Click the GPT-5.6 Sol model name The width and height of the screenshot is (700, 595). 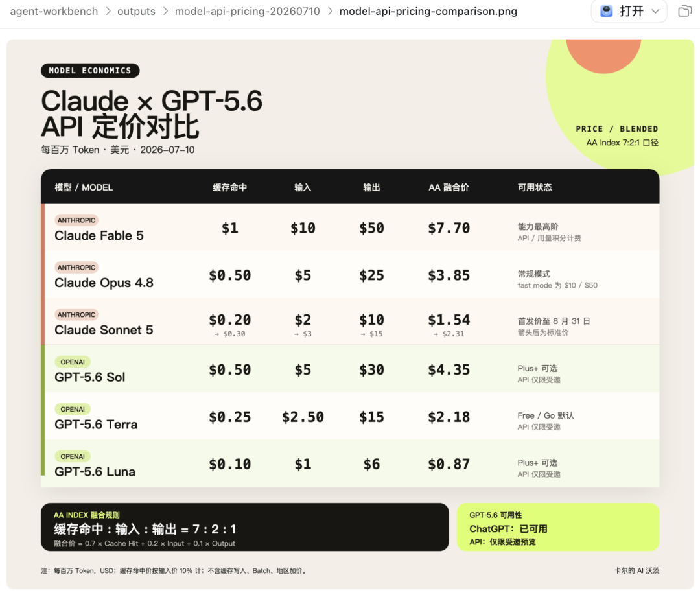(89, 378)
